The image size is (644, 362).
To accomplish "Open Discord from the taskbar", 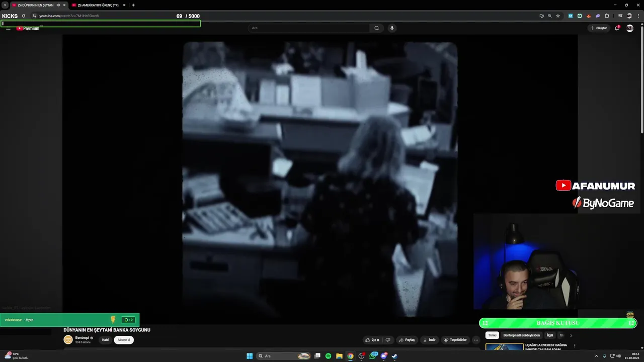I will [384, 356].
